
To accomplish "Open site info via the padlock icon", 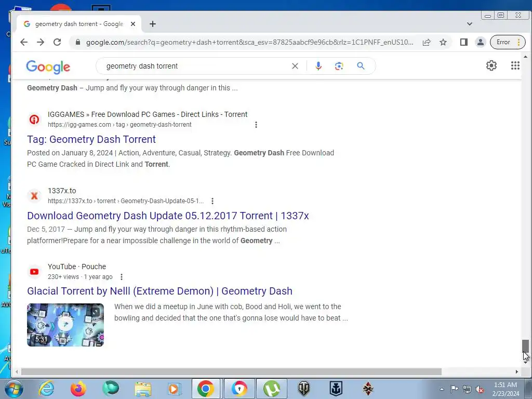I will pyautogui.click(x=78, y=42).
